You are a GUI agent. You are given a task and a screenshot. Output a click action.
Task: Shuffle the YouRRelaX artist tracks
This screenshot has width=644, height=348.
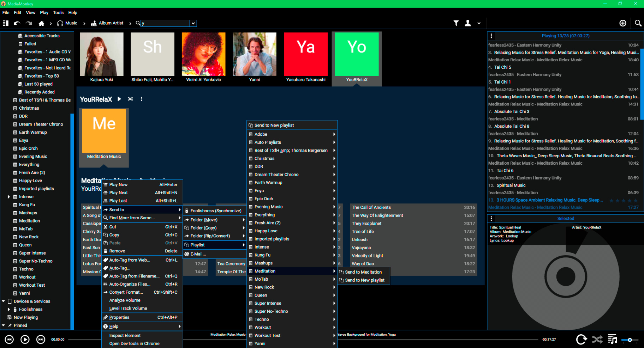[130, 99]
